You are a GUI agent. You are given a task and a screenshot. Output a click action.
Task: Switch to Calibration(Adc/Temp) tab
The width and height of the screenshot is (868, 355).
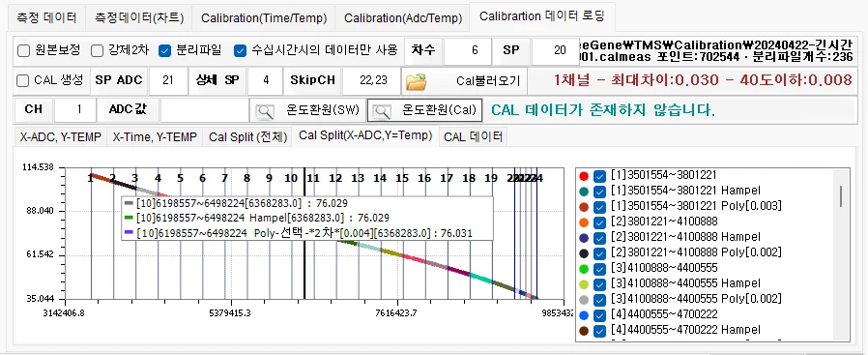[x=403, y=17]
